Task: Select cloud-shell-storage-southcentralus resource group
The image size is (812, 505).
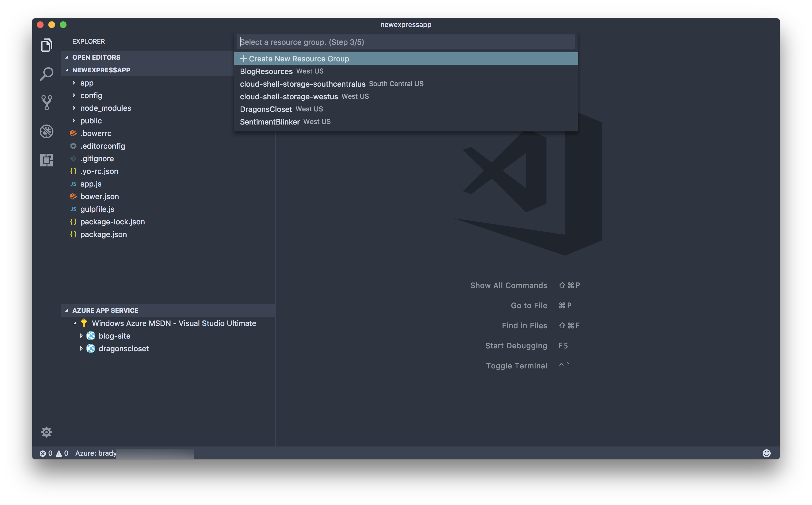Action: pyautogui.click(x=406, y=84)
